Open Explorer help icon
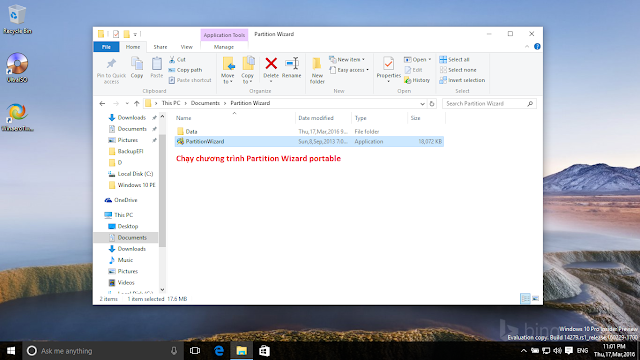640x360 pixels. pos(537,47)
